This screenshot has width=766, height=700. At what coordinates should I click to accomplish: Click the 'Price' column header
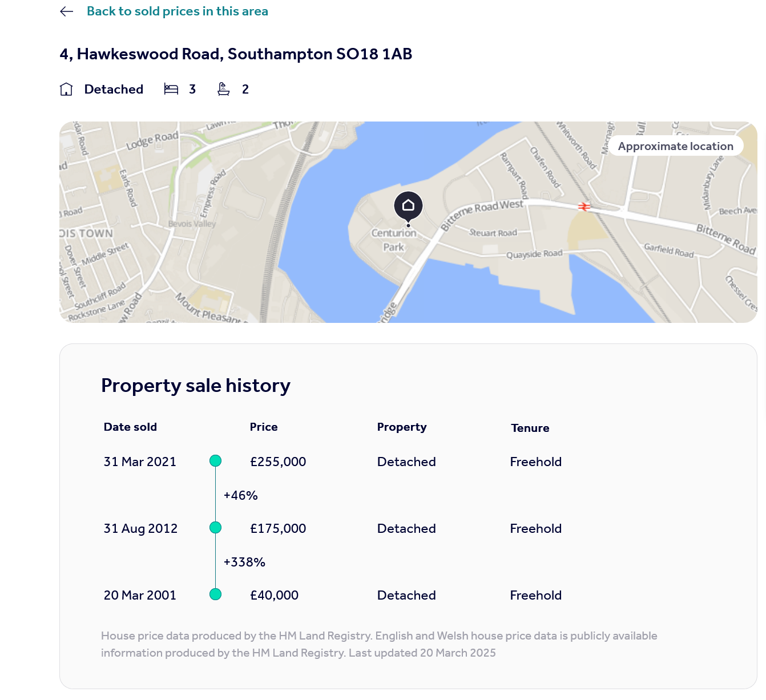(x=264, y=427)
